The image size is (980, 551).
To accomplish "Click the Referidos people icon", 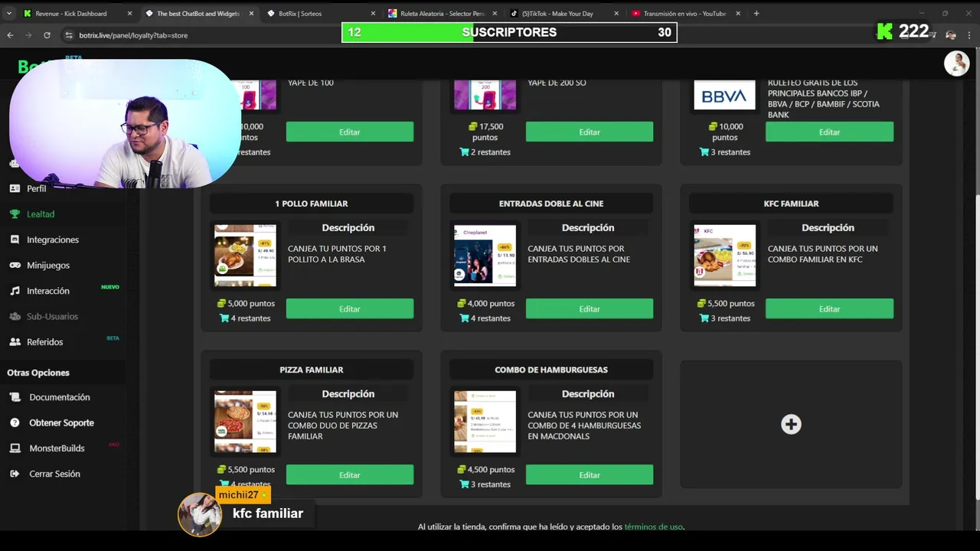I will click(x=15, y=342).
